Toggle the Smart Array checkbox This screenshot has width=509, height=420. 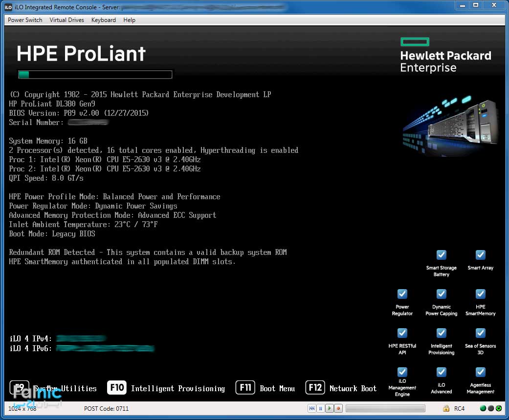pos(480,255)
